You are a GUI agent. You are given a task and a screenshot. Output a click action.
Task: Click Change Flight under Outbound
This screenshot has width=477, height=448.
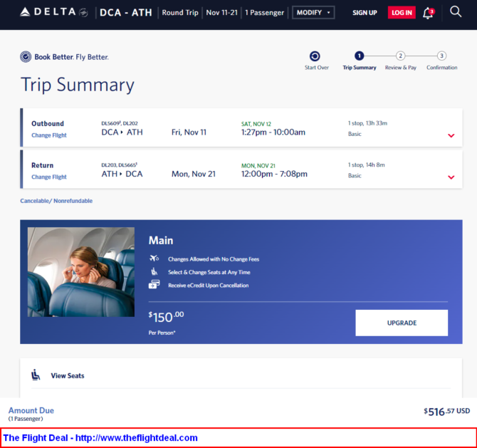click(49, 135)
